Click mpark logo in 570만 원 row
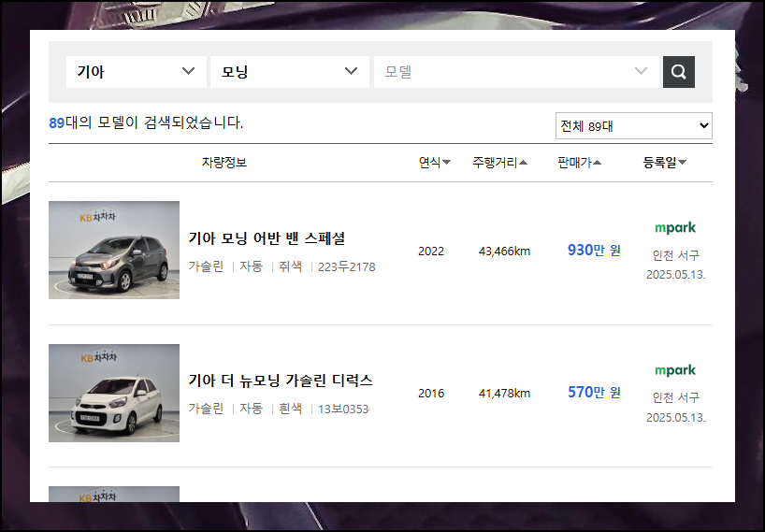 click(x=675, y=370)
